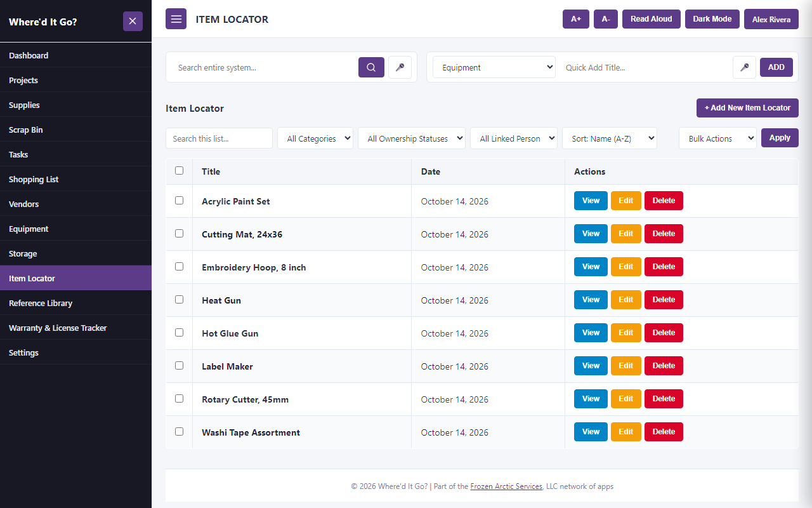
Task: Click Apply for bulk actions
Action: (x=780, y=138)
